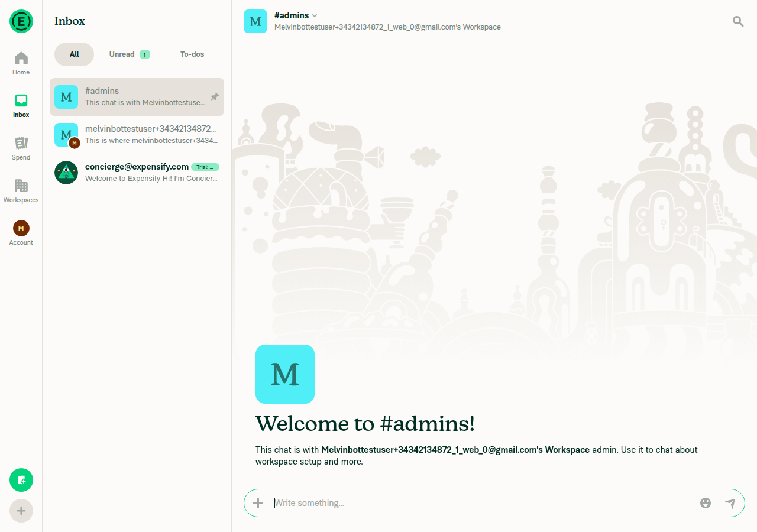Open the Workspaces section
Viewport: 757px width, 532px height.
[21, 191]
